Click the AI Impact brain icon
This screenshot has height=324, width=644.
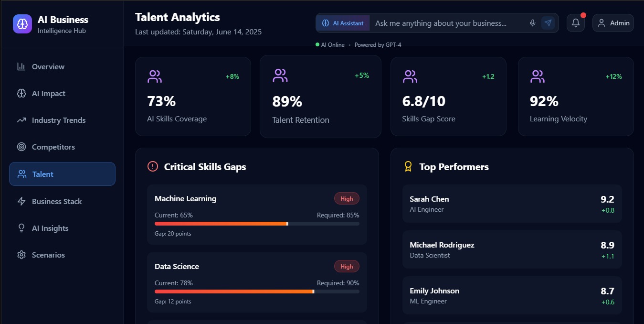pos(21,94)
